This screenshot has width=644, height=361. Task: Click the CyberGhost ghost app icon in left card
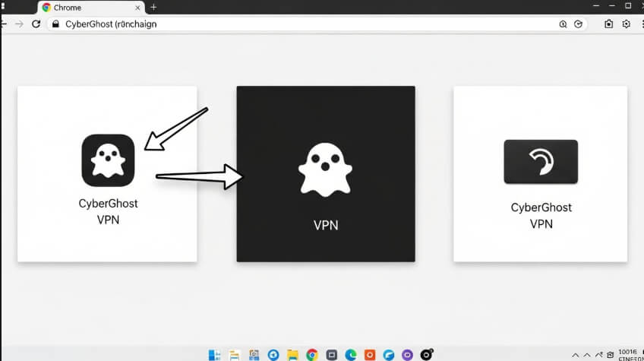click(108, 160)
